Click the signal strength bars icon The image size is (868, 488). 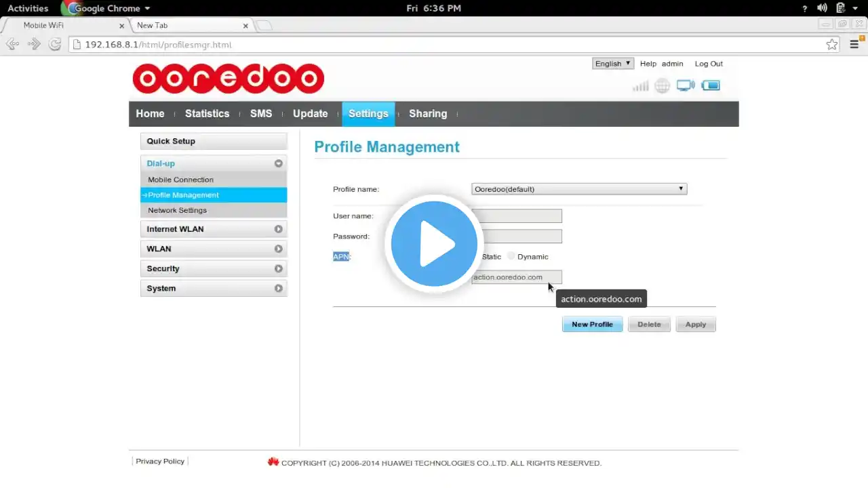point(640,85)
